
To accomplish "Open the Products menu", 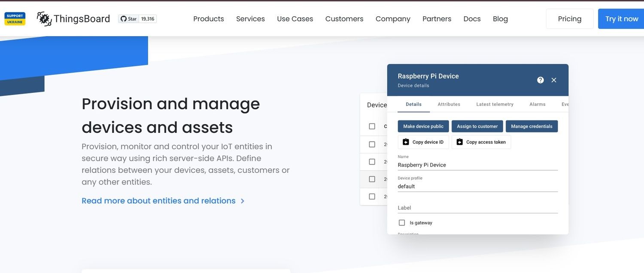I will (x=209, y=19).
